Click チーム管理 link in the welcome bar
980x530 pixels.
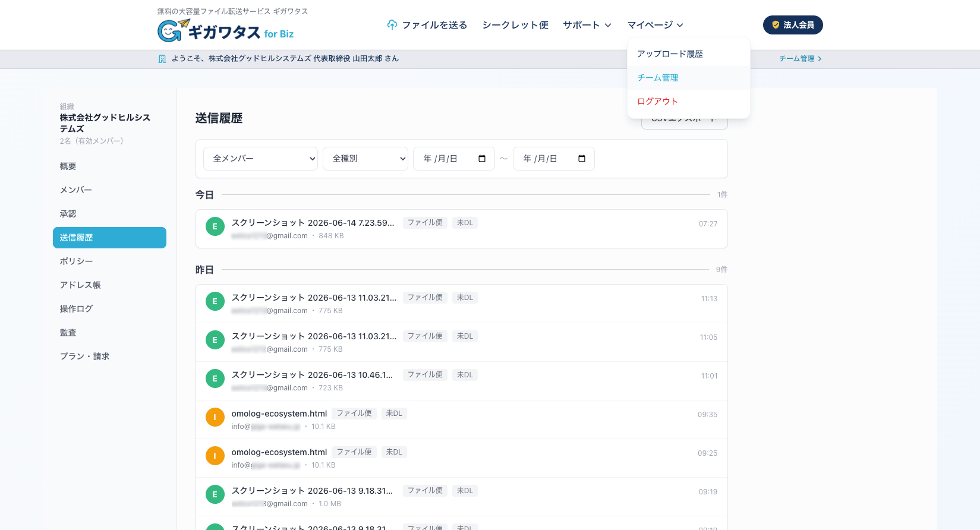pyautogui.click(x=801, y=59)
